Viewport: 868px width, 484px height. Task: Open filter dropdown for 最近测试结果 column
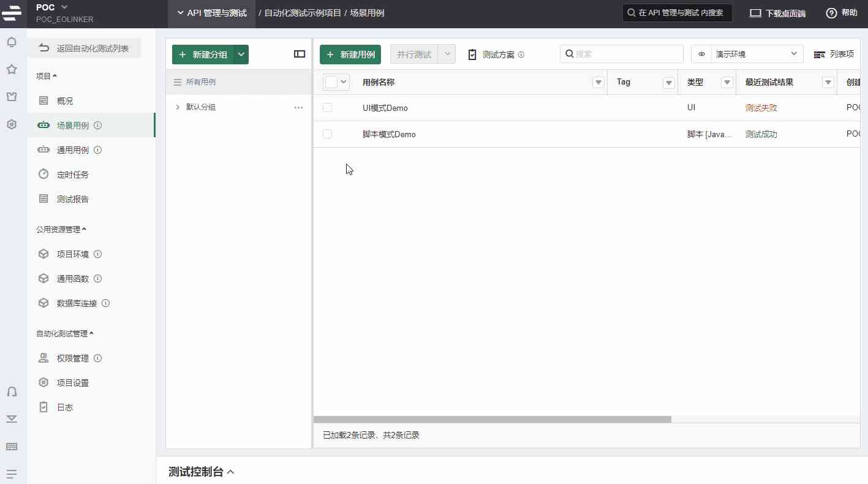[828, 83]
